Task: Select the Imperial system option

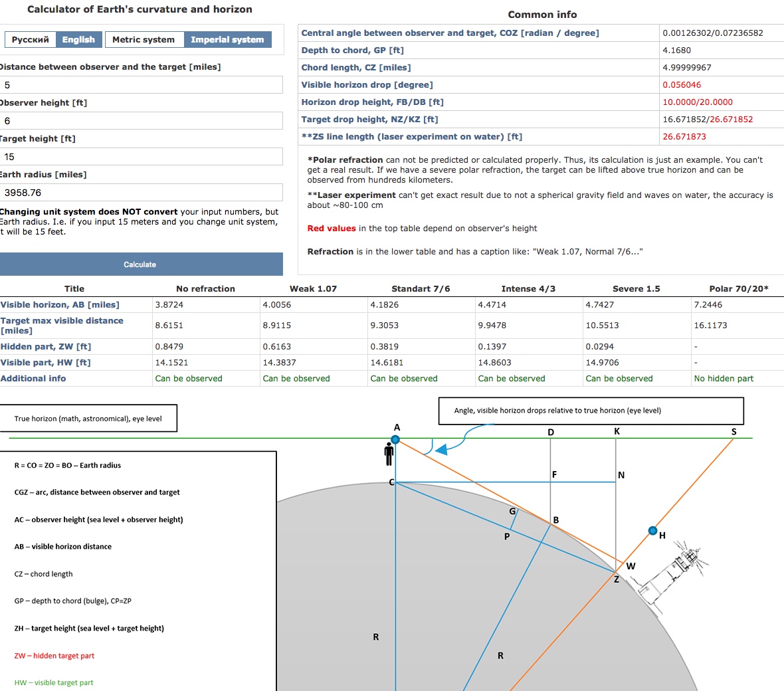Action: (x=227, y=40)
